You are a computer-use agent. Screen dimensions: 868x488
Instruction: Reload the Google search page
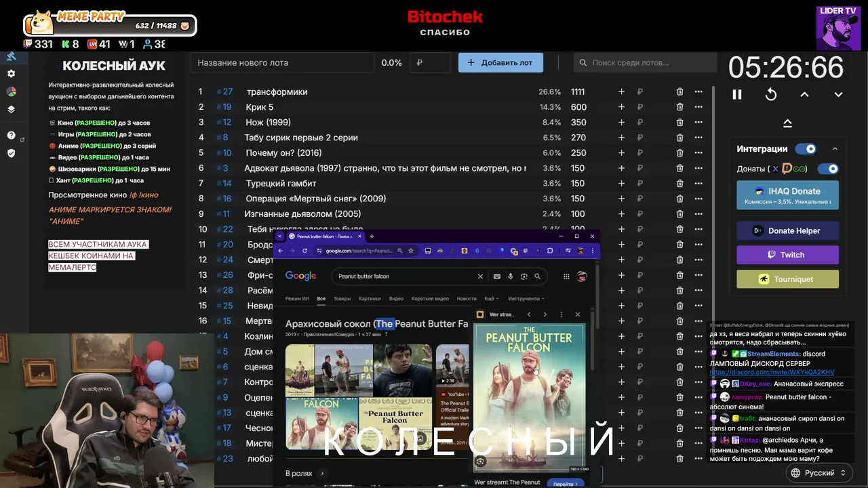click(x=304, y=251)
